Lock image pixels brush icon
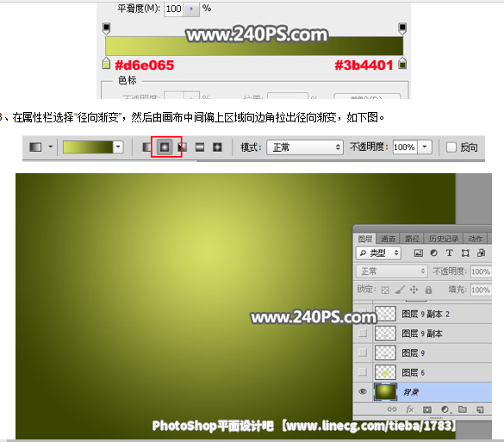 (x=400, y=289)
